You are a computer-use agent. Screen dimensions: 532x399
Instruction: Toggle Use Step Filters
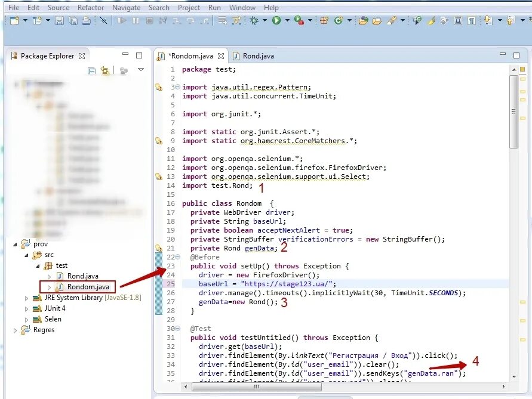(x=236, y=21)
